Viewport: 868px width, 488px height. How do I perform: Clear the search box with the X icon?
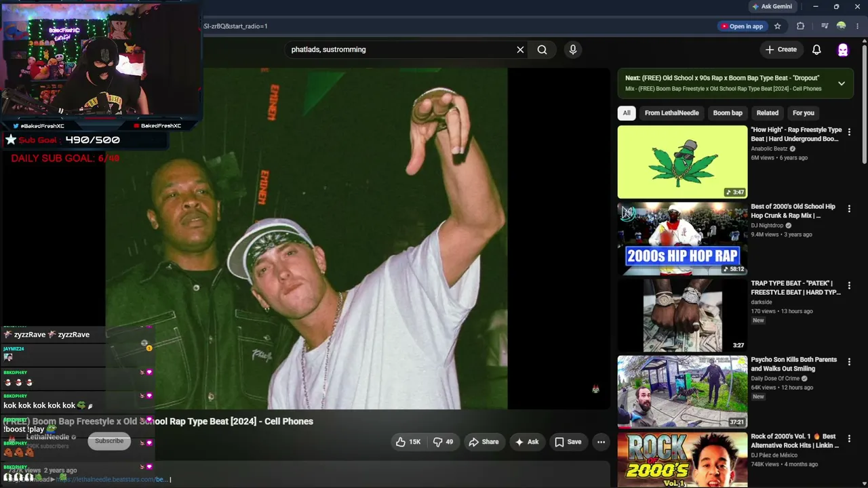520,49
